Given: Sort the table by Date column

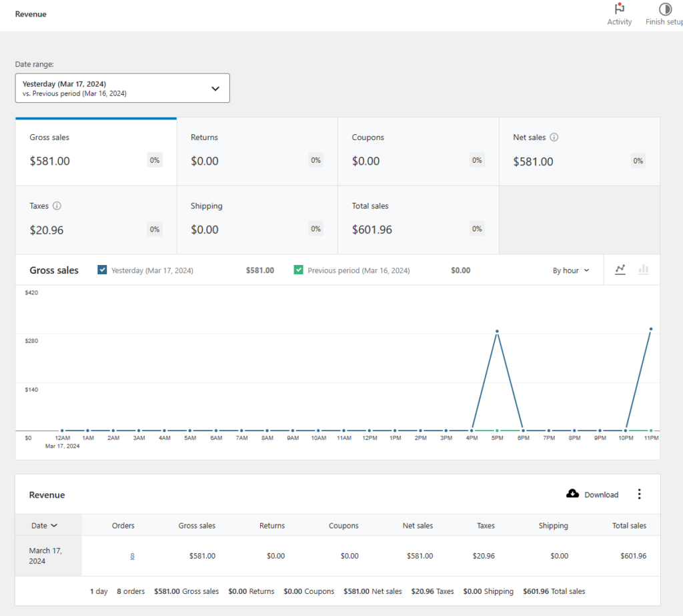Looking at the screenshot, I should tap(44, 525).
